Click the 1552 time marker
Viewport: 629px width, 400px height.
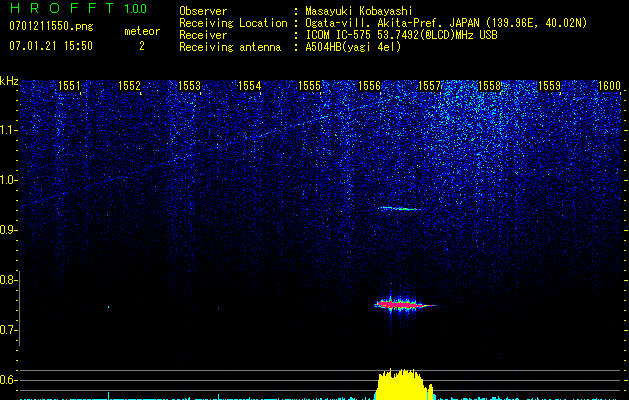130,86
